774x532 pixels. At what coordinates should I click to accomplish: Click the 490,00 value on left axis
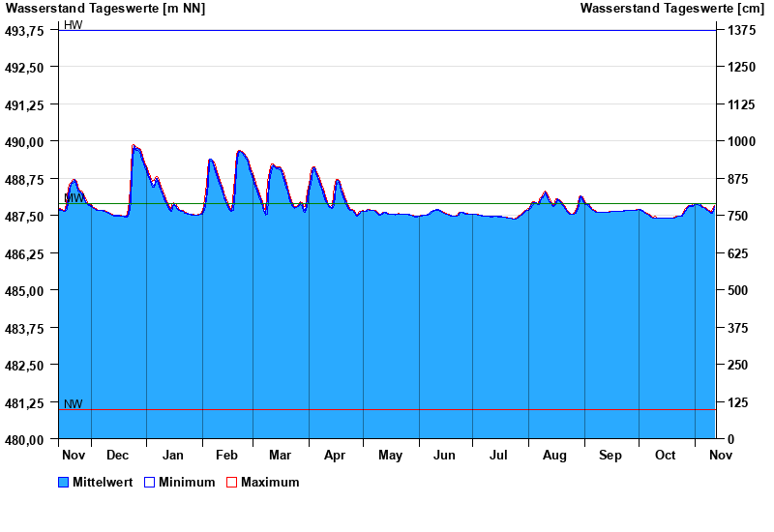point(25,142)
